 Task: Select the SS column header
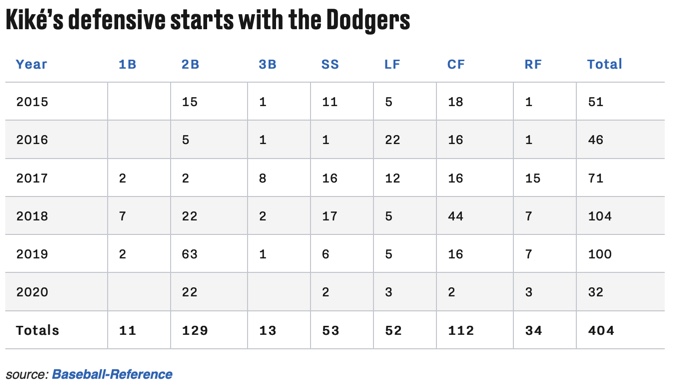click(x=330, y=64)
